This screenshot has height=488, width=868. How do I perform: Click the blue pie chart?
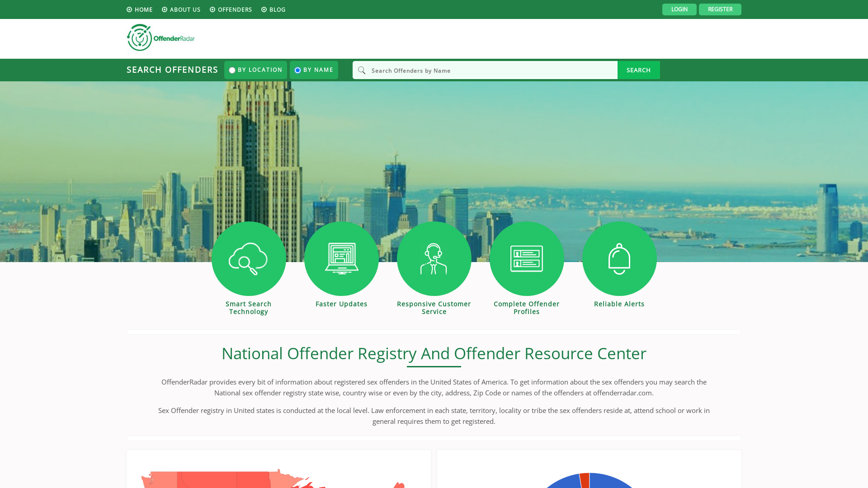[x=589, y=480]
